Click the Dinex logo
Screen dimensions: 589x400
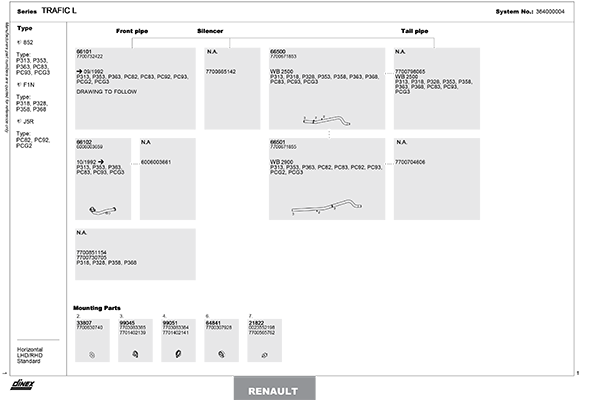click(x=22, y=384)
